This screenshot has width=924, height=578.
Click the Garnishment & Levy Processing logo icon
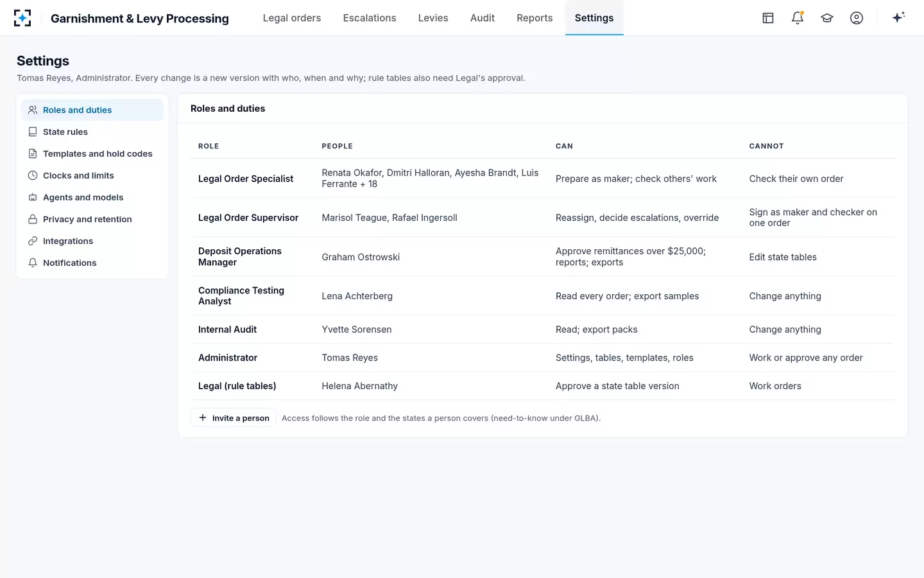22,18
